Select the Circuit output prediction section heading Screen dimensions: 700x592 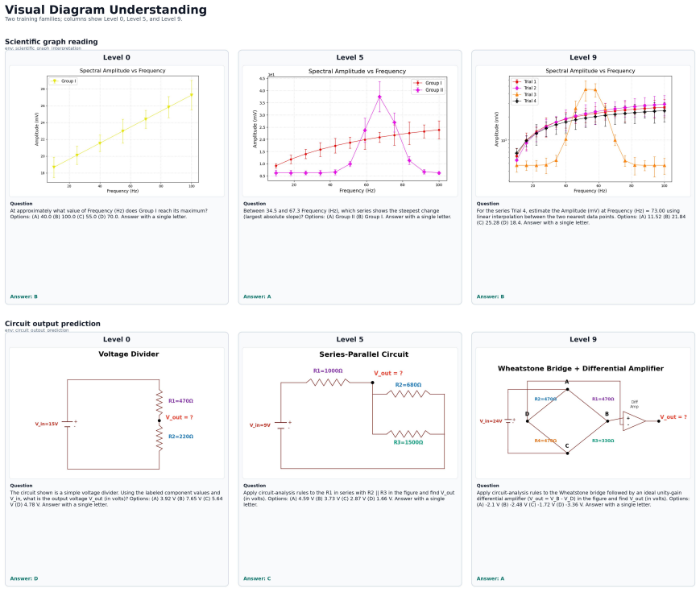click(52, 324)
